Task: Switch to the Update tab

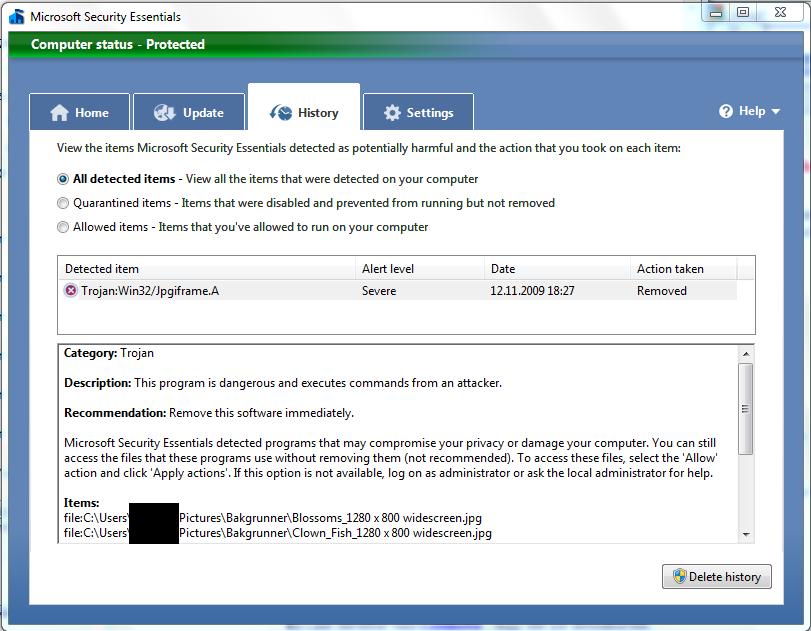Action: pos(189,112)
